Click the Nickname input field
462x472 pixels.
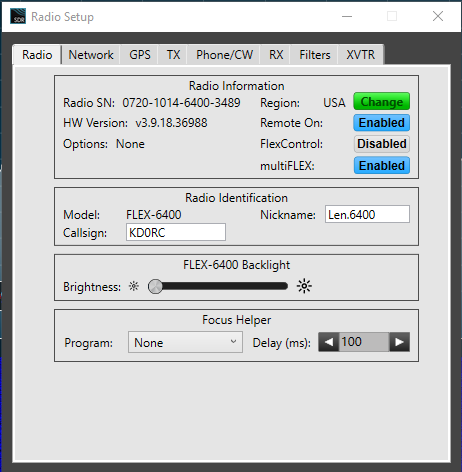click(367, 214)
